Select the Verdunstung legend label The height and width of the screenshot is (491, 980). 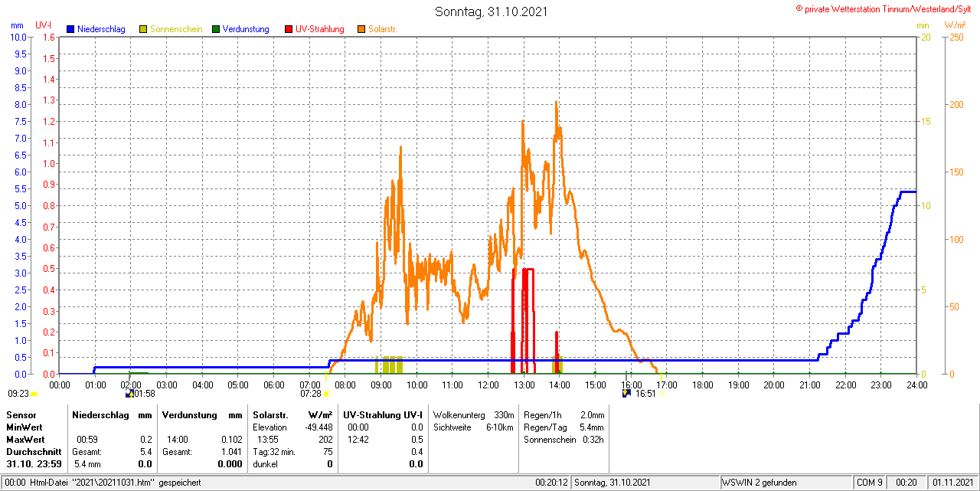[246, 29]
